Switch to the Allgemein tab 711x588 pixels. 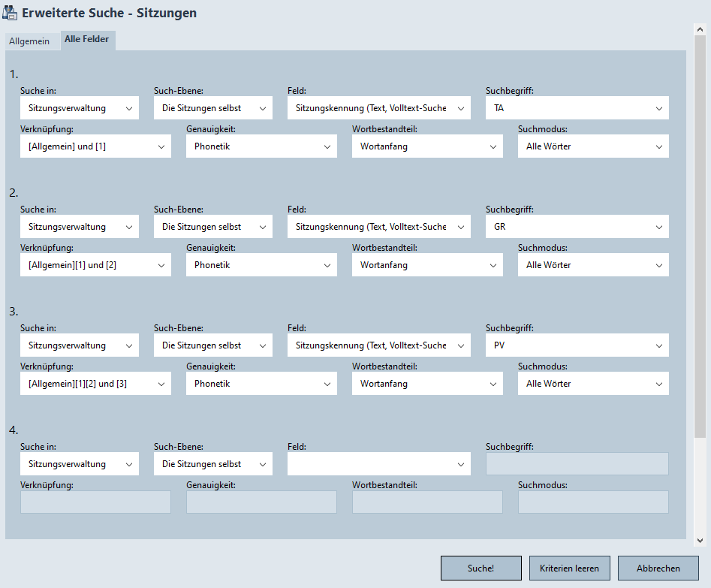[x=29, y=41]
